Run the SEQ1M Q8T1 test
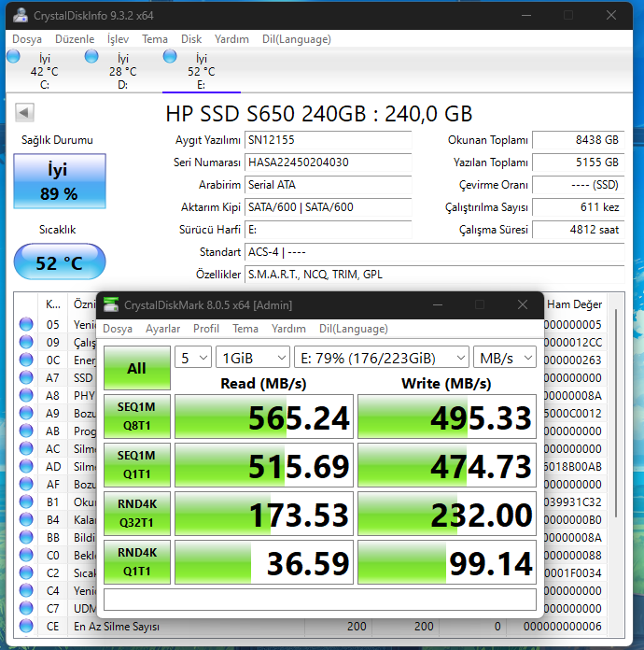 (137, 417)
